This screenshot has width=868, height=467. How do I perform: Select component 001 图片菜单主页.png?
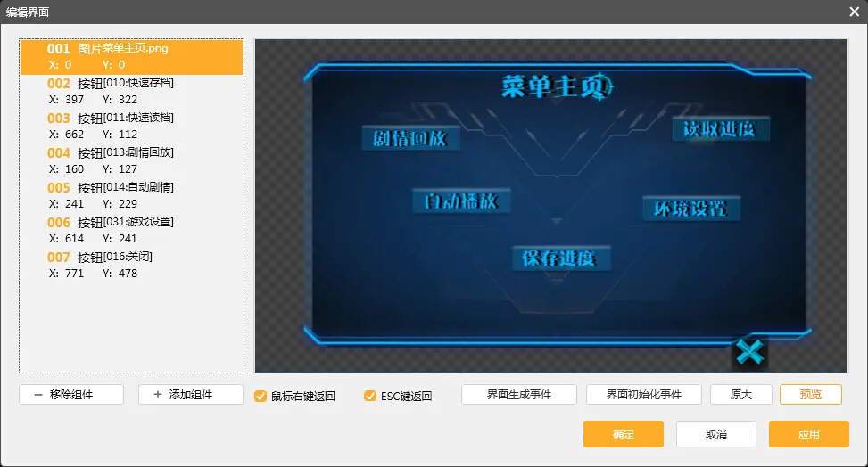(x=131, y=56)
